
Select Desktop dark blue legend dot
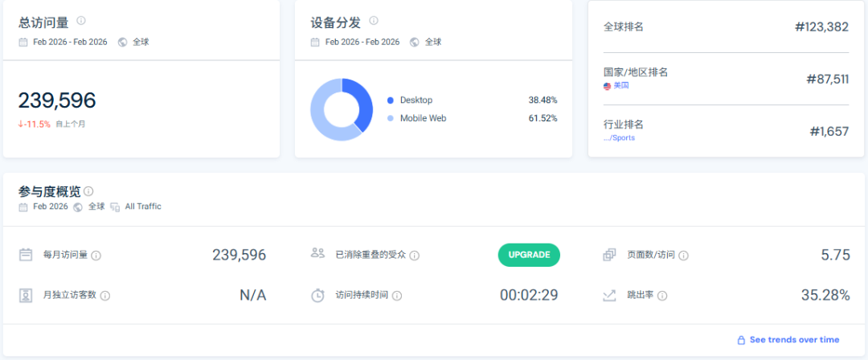[391, 100]
